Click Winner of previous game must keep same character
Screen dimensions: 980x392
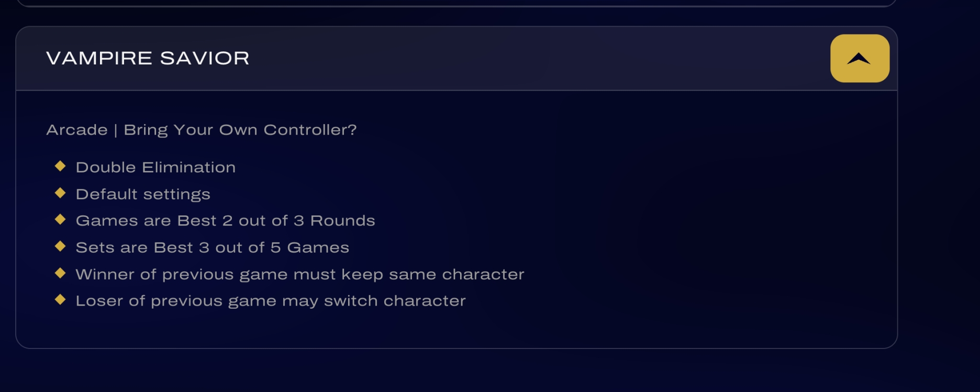[299, 275]
